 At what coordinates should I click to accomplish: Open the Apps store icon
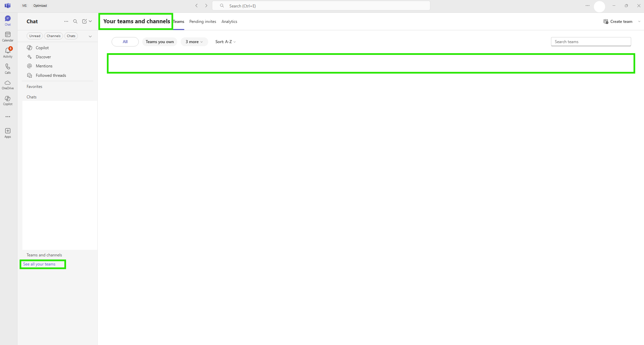8,133
